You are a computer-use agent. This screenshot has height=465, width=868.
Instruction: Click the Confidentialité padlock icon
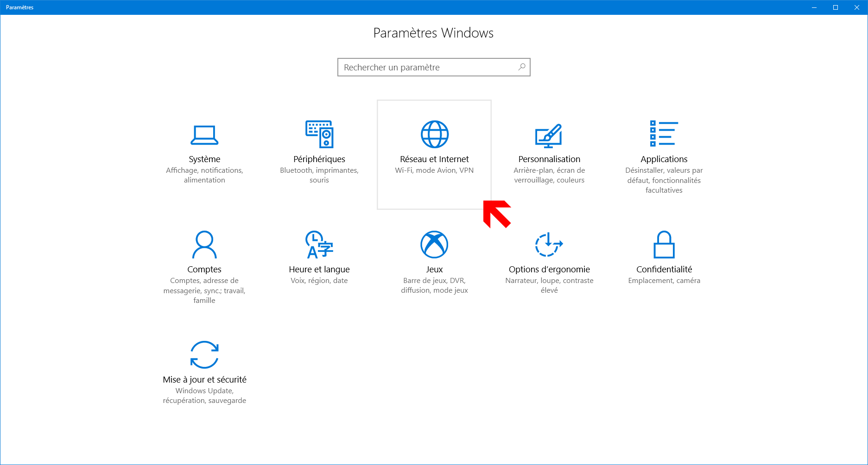click(x=664, y=245)
